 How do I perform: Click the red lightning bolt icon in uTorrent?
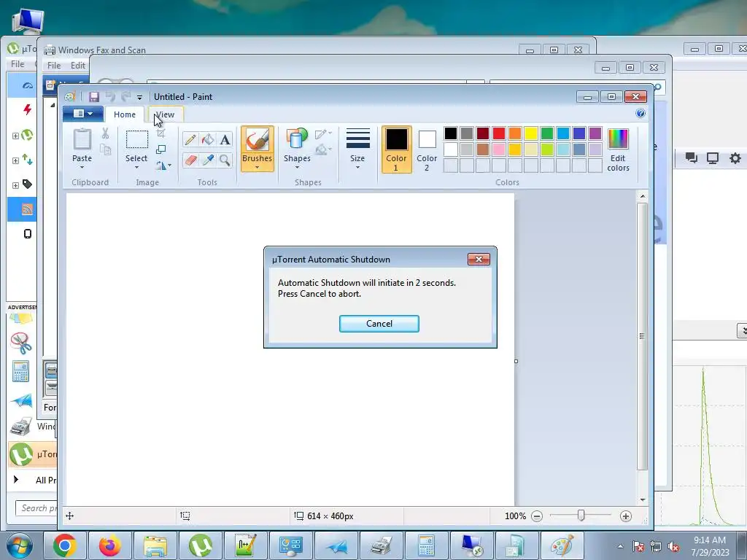click(27, 109)
